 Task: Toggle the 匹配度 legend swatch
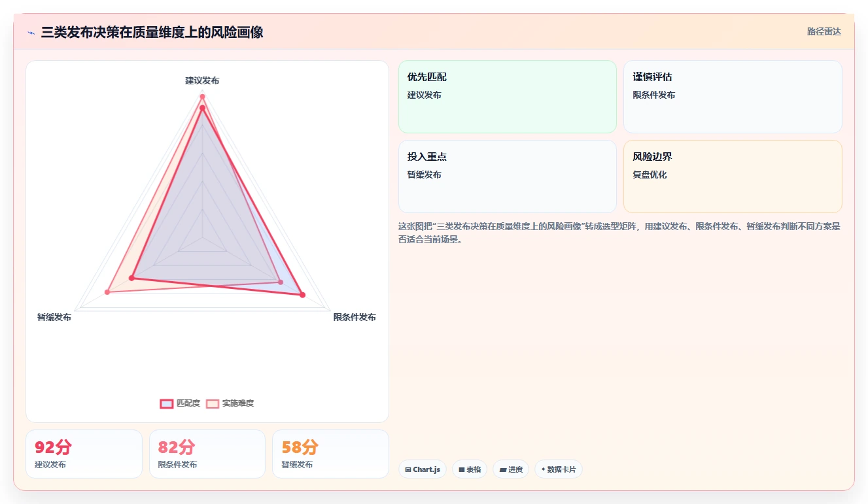click(x=167, y=403)
